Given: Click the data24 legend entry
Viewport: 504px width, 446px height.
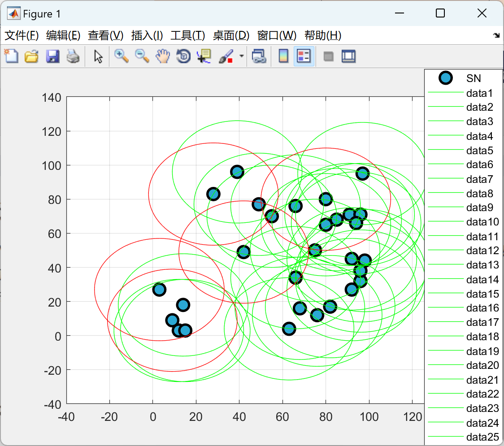Looking at the screenshot, I should (482, 423).
